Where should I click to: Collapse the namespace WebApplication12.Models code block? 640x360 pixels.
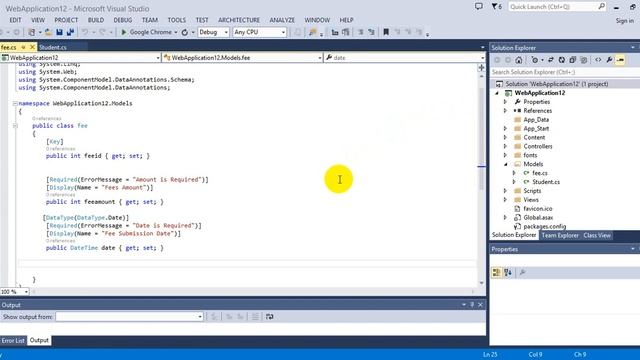[15, 104]
